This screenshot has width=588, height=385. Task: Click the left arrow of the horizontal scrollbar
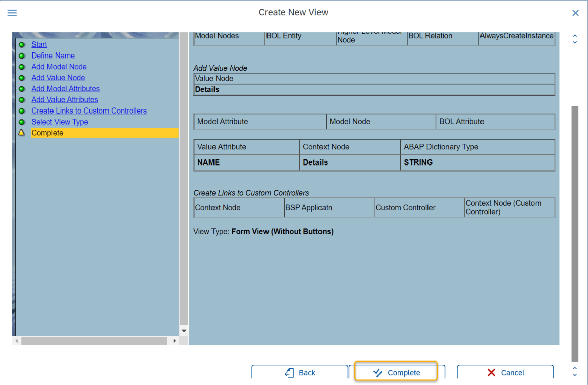[16, 341]
